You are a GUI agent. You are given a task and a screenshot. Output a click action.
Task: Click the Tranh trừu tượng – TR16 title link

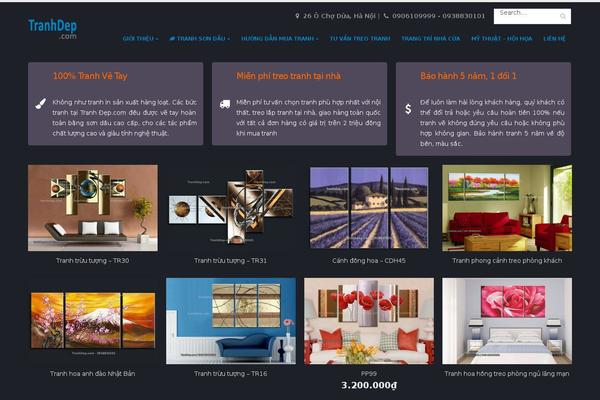(x=230, y=374)
